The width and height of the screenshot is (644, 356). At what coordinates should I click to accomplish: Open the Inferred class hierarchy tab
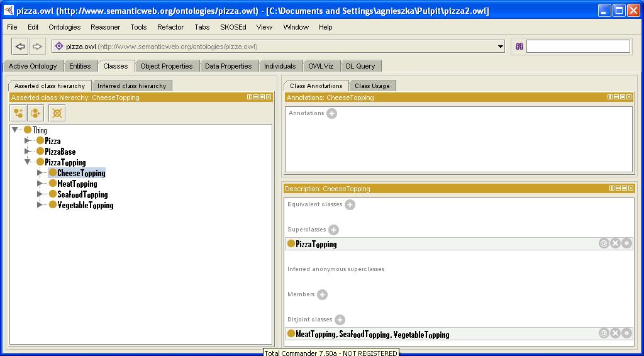pyautogui.click(x=132, y=86)
